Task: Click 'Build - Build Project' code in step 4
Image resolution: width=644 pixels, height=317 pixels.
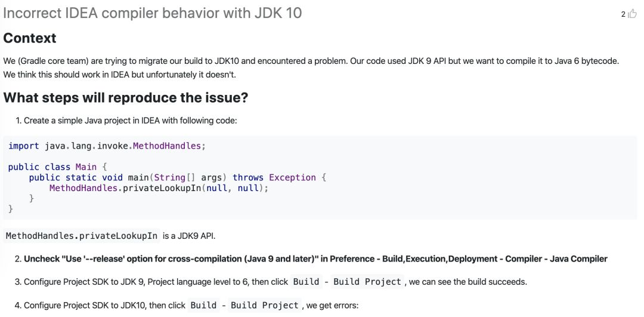Action: 245,306
